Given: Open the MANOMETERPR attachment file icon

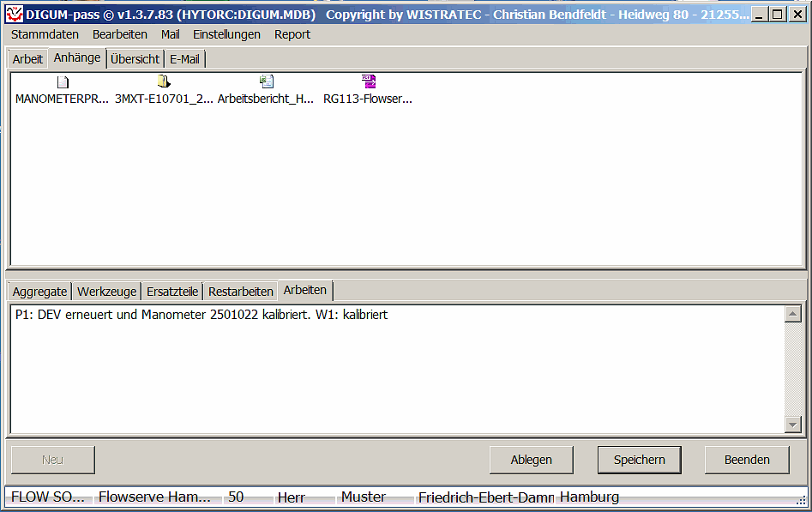Looking at the screenshot, I should coord(62,82).
